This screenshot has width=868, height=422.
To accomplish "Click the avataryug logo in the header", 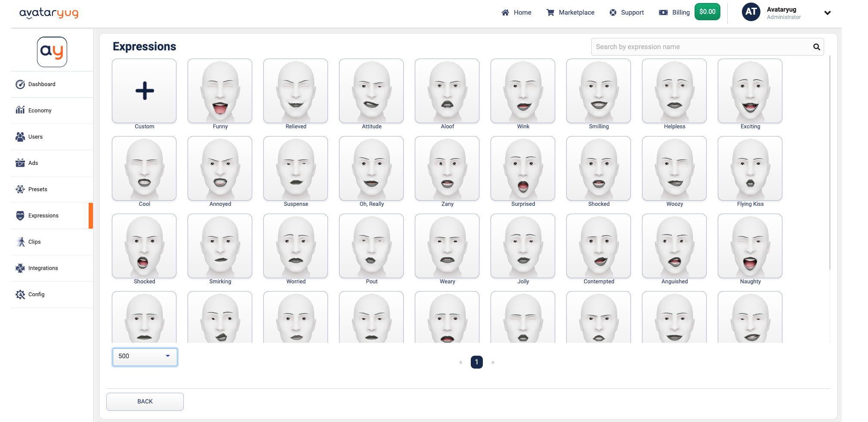I will 49,13.
